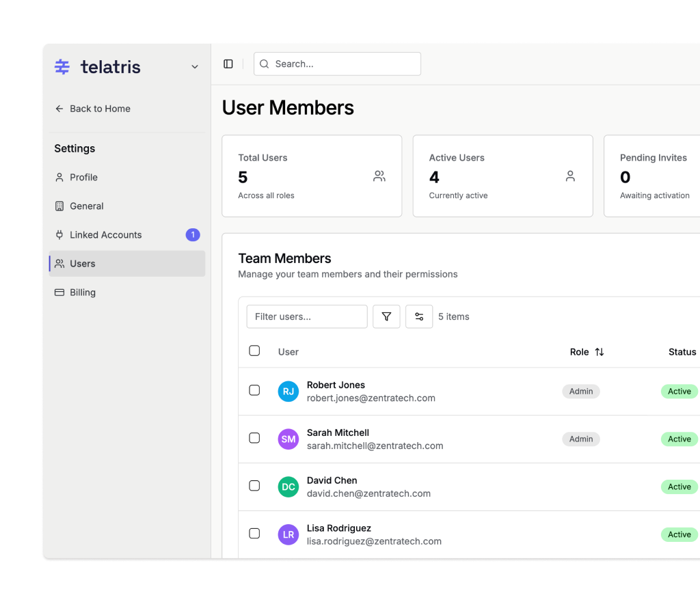Switch to the Billing settings section
Image resolution: width=700 pixels, height=602 pixels.
coord(82,292)
